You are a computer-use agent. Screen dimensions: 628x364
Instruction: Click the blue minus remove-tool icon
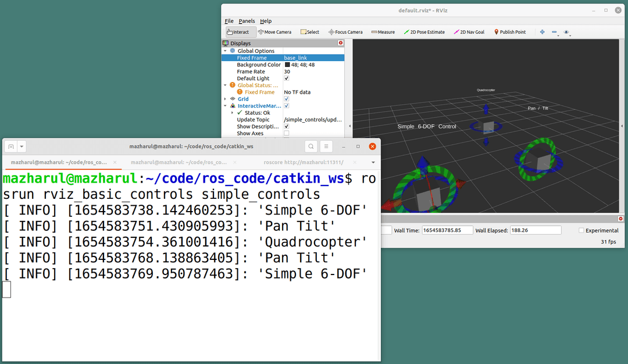554,32
